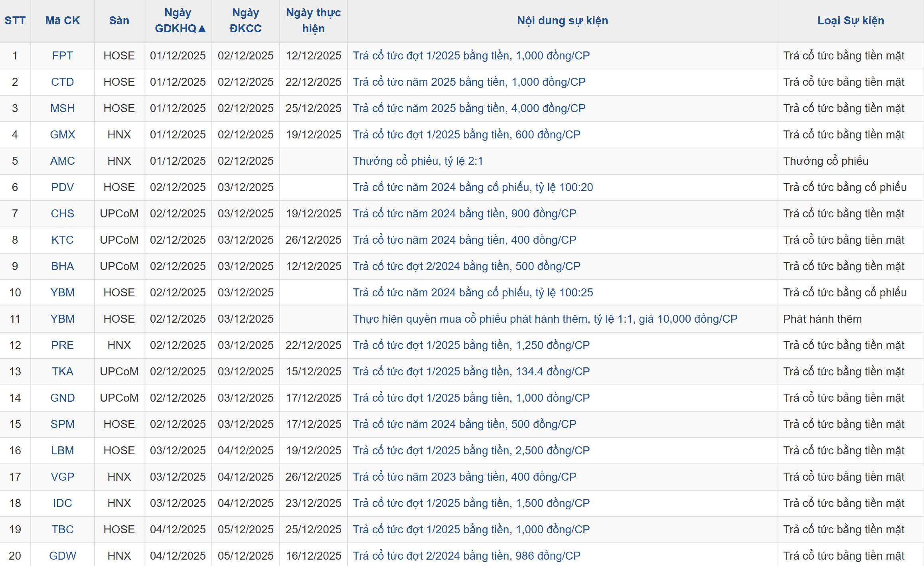
Task: Click Nội dung sự kiện column header
Action: tap(562, 21)
